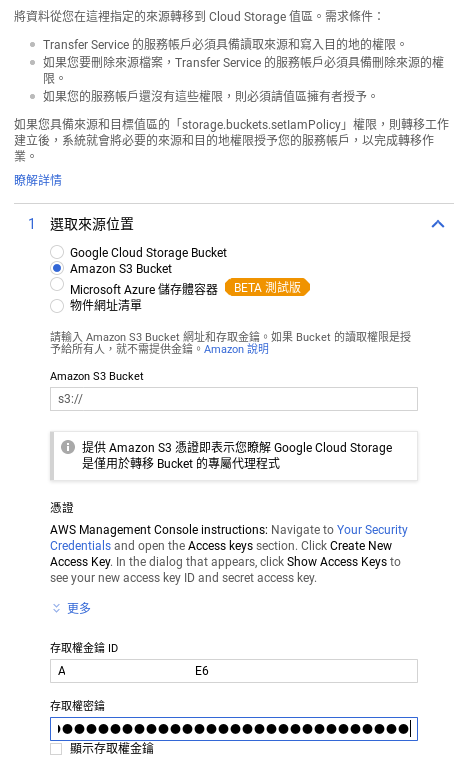
Task: Click the 存取權密鑰 password field
Action: point(234,729)
